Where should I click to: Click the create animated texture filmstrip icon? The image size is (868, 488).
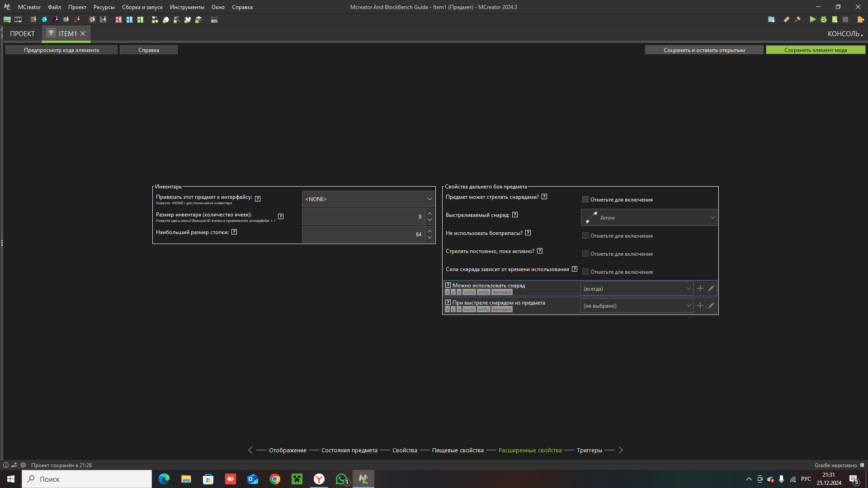(x=18, y=19)
